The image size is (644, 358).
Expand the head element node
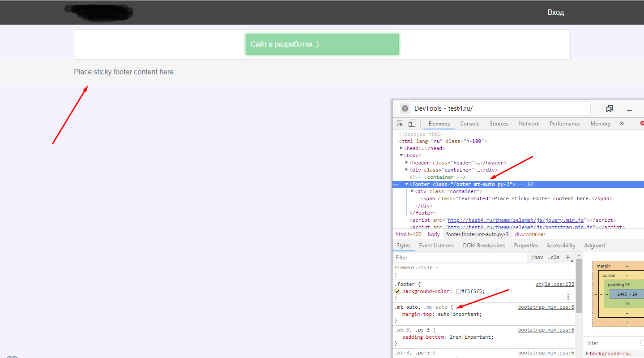401,148
